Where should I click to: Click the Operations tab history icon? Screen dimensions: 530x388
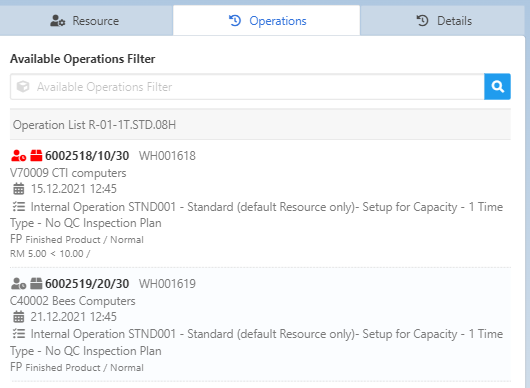[235, 21]
